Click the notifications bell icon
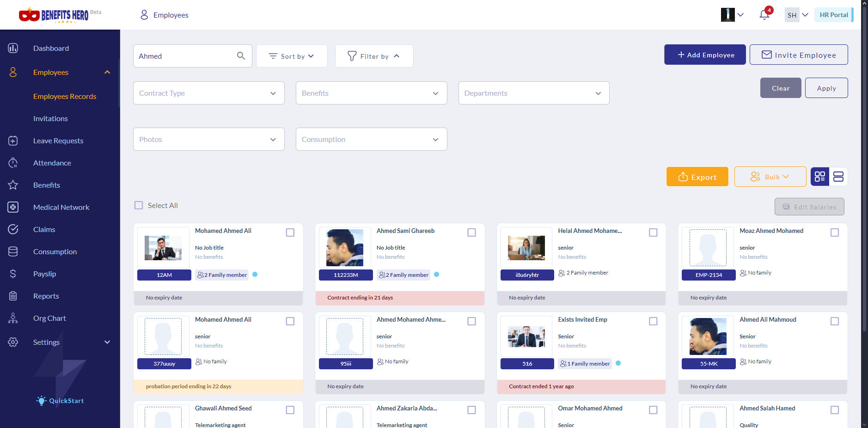The height and width of the screenshot is (428, 868). 764,15
